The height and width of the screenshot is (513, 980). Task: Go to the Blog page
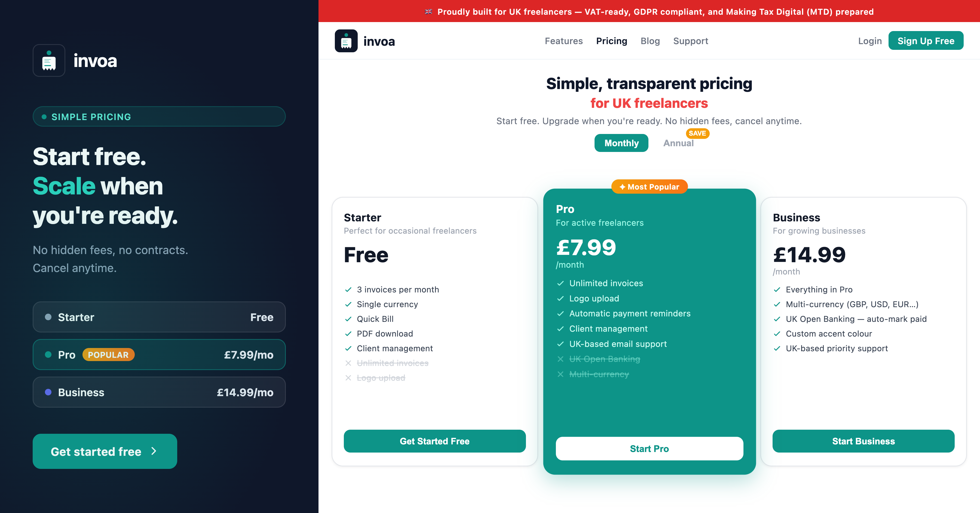click(x=650, y=41)
